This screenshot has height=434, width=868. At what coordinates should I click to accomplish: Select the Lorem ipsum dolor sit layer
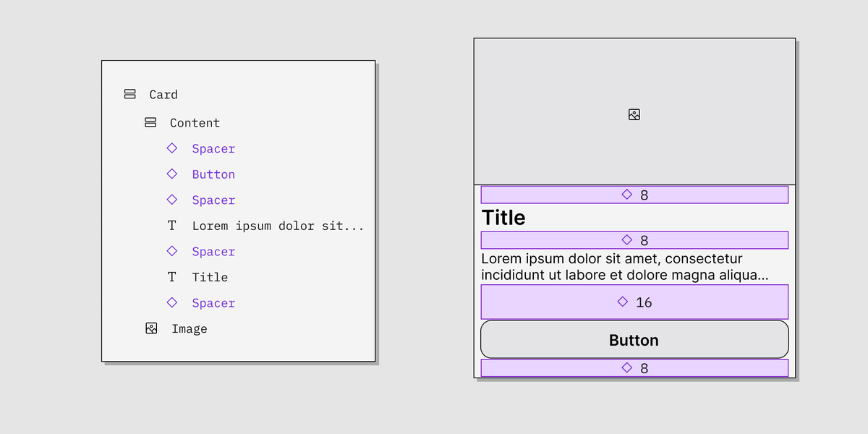coord(278,226)
